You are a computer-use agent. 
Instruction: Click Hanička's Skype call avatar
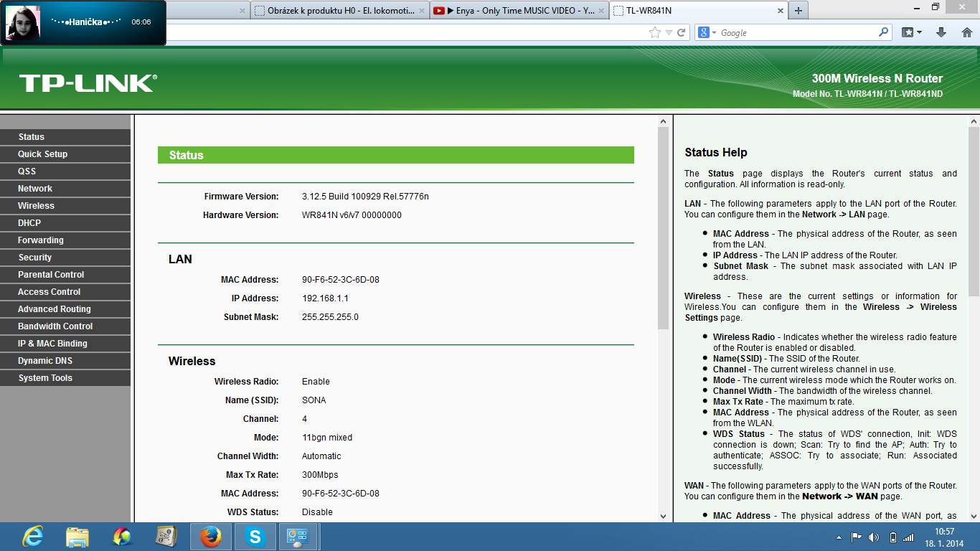pos(22,22)
